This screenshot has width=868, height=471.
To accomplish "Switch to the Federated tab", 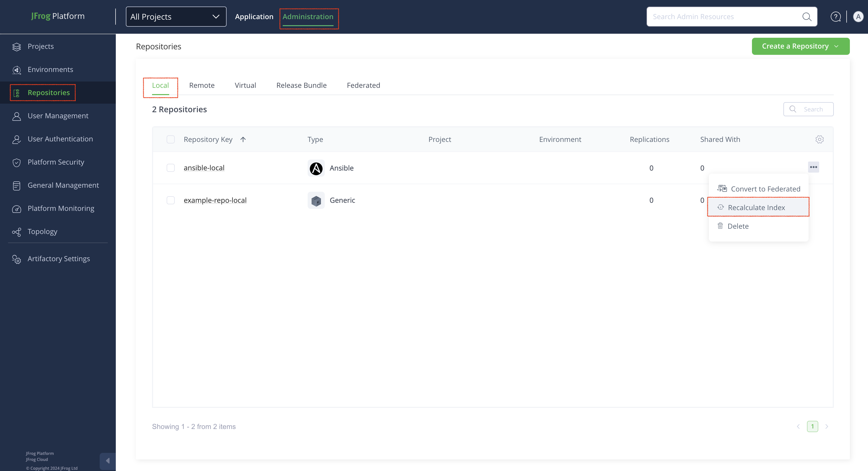I will 363,85.
